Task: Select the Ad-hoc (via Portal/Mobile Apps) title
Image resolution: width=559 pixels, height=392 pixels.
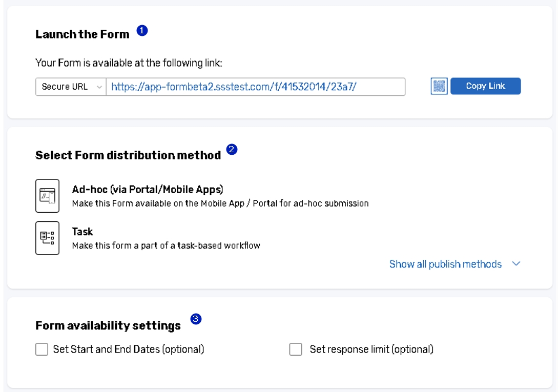Action: pos(148,190)
